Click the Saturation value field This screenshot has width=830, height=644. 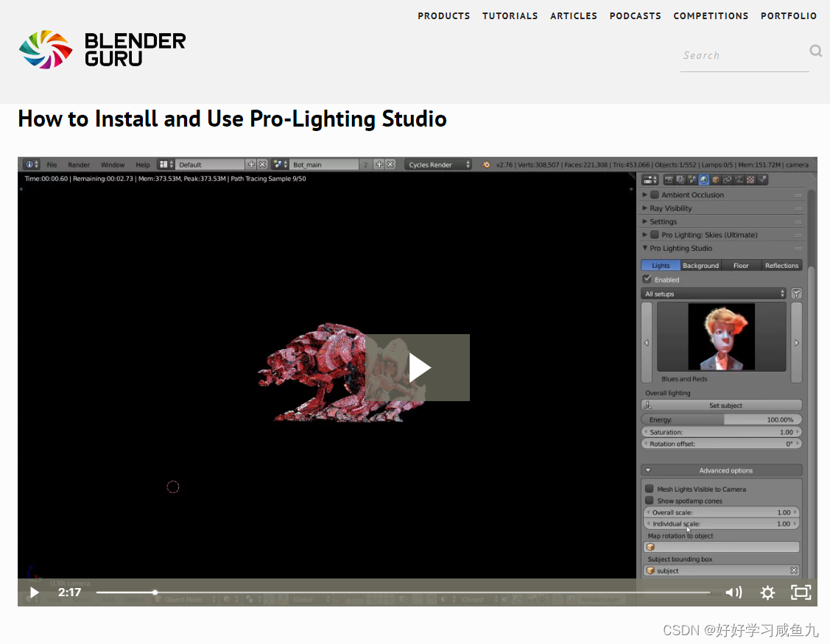(x=722, y=432)
